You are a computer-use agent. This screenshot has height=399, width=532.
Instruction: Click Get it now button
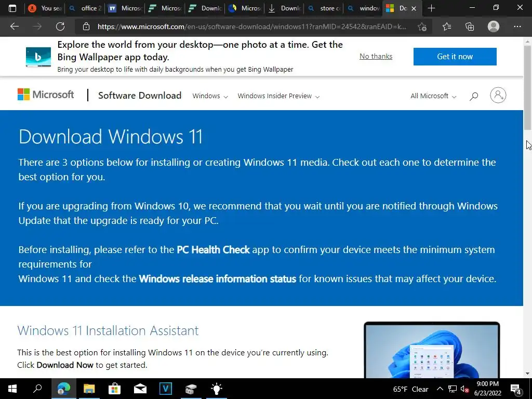click(x=455, y=56)
